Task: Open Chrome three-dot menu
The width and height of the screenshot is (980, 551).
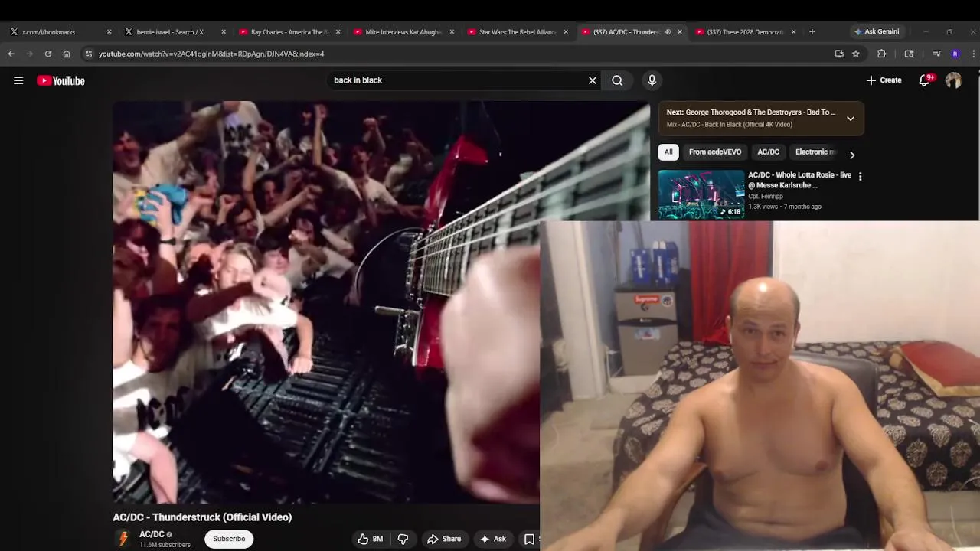Action: [x=973, y=54]
